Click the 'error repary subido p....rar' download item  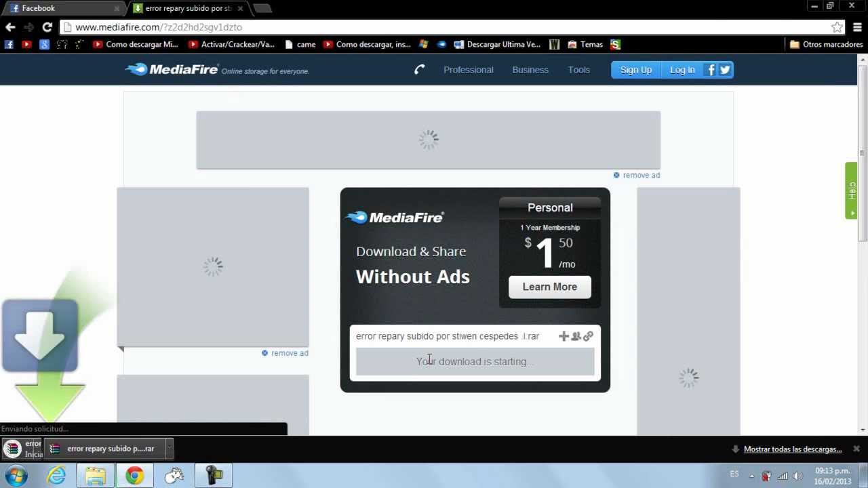(x=104, y=449)
